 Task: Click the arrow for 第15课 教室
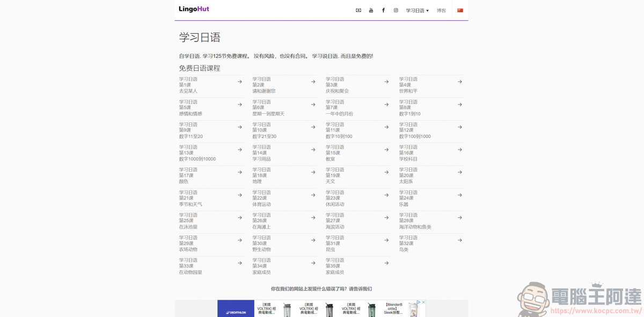click(x=386, y=150)
